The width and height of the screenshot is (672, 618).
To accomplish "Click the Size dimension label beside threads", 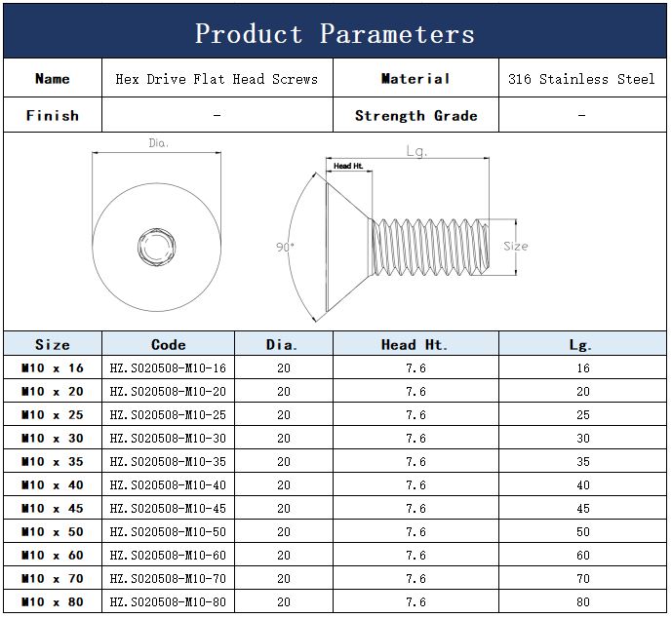I will click(x=516, y=246).
